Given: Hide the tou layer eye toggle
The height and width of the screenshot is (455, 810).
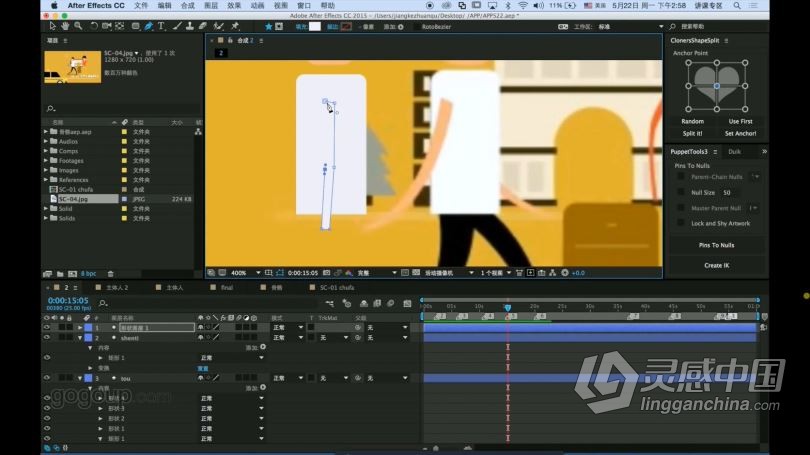Looking at the screenshot, I should (x=47, y=378).
